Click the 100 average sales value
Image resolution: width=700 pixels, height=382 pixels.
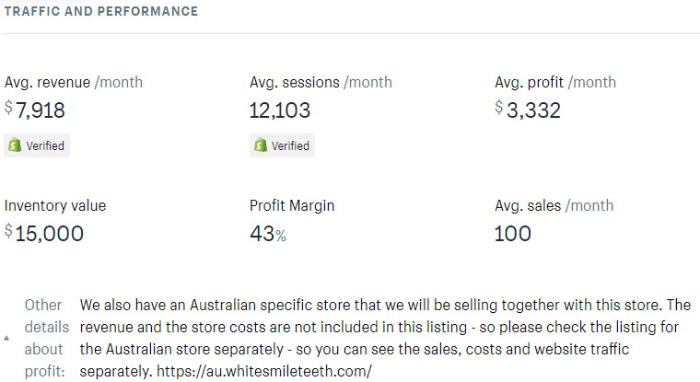pyautogui.click(x=512, y=233)
